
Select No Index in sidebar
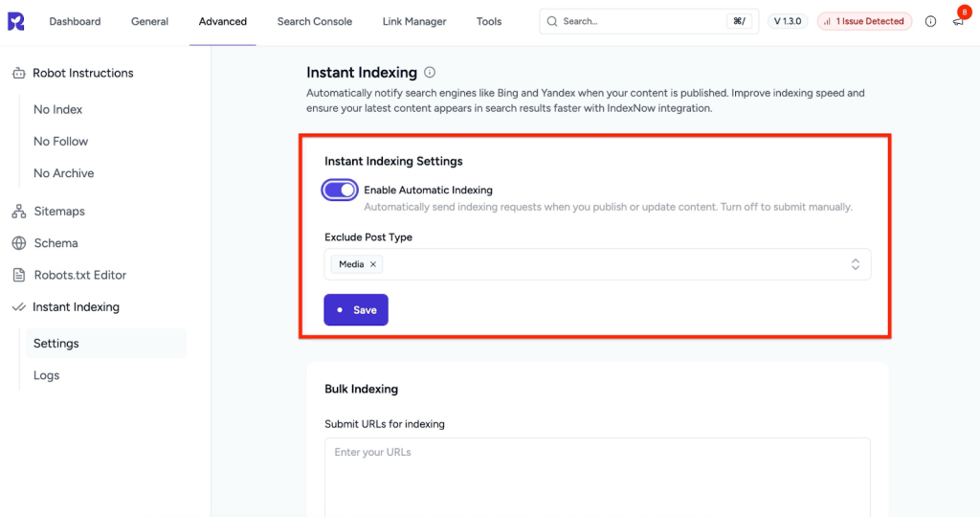tap(58, 109)
